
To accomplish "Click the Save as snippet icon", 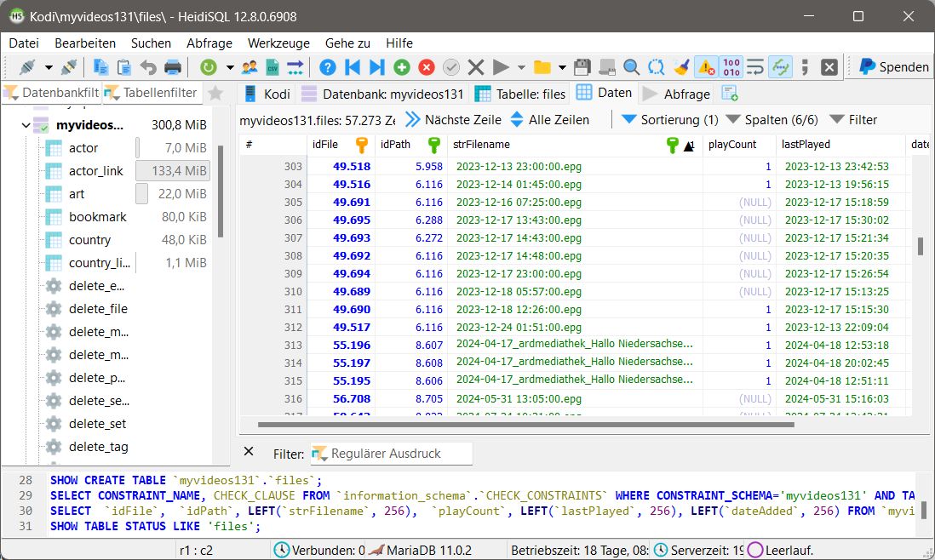I will click(607, 67).
